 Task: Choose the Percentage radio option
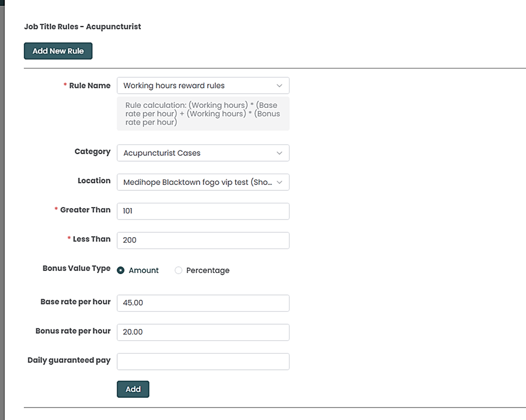(179, 271)
